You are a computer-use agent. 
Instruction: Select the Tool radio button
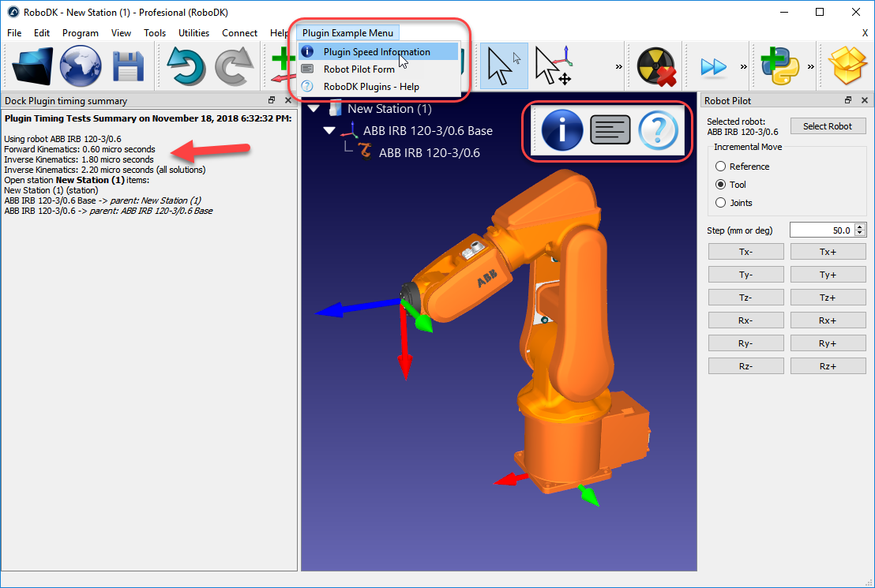(x=720, y=185)
